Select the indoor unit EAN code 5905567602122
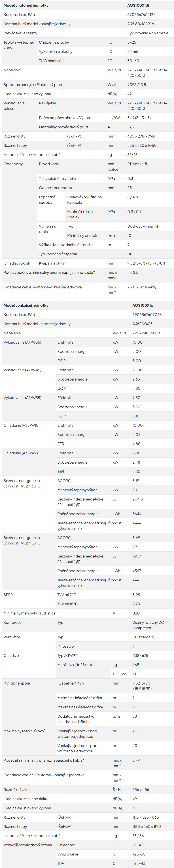The image size is (174, 868). pos(141,15)
